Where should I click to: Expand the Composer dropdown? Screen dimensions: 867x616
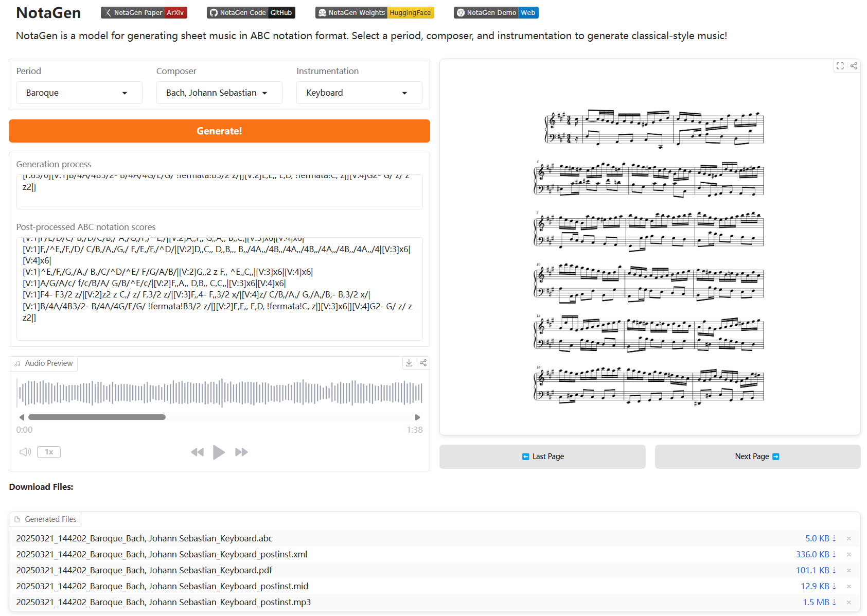(x=219, y=93)
